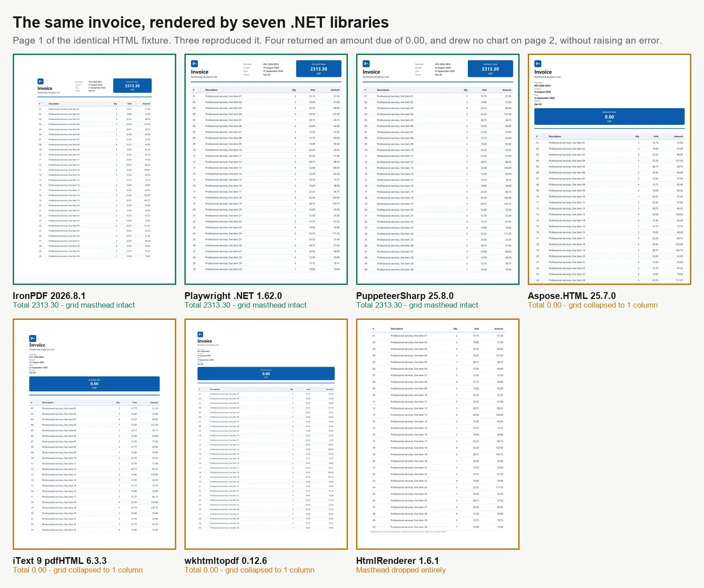This screenshot has width=704, height=588.
Task: Click the 'Invoice' heading in the PuppeteerSharp page
Action: (371, 72)
